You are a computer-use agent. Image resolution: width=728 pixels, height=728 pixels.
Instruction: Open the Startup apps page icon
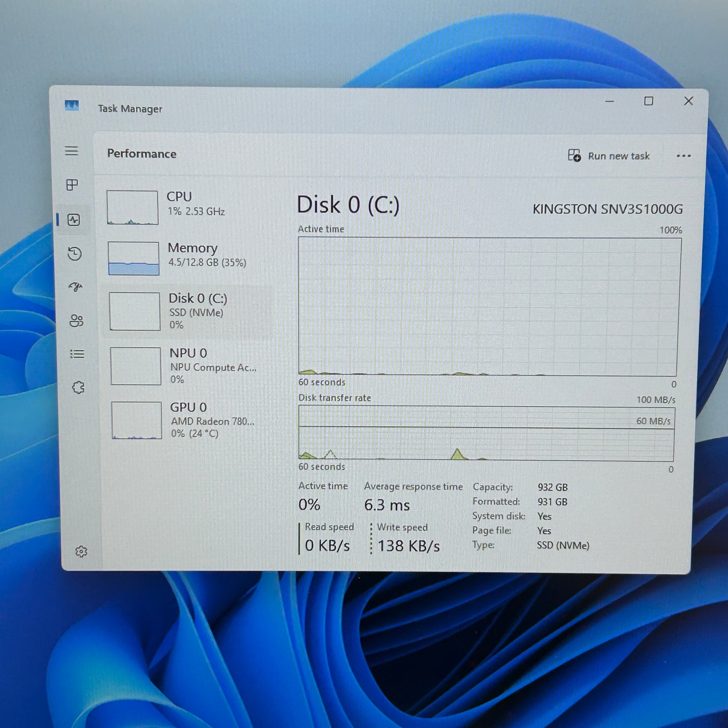[76, 287]
